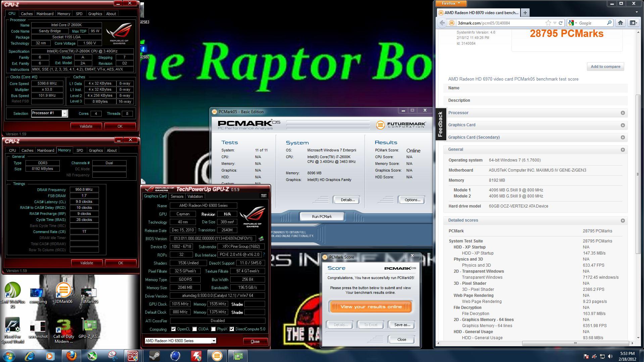Screen dimensions: 644x362
Task: Switch to GPU-Z green card taskbar icon
Action: [238, 356]
